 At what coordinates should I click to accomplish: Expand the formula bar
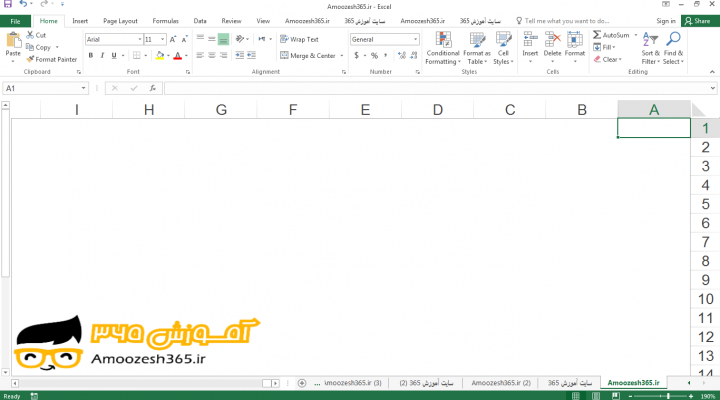(x=713, y=88)
